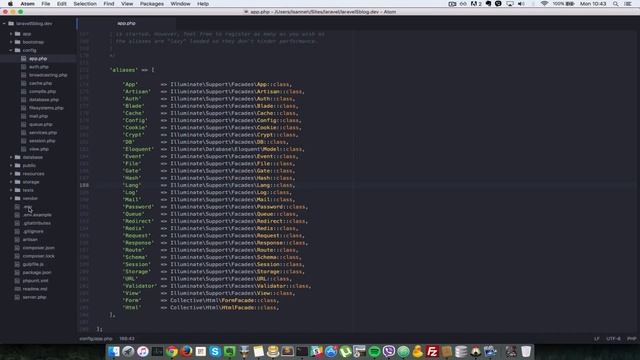Image resolution: width=640 pixels, height=360 pixels.
Task: Open .env.example file
Action: point(37,215)
